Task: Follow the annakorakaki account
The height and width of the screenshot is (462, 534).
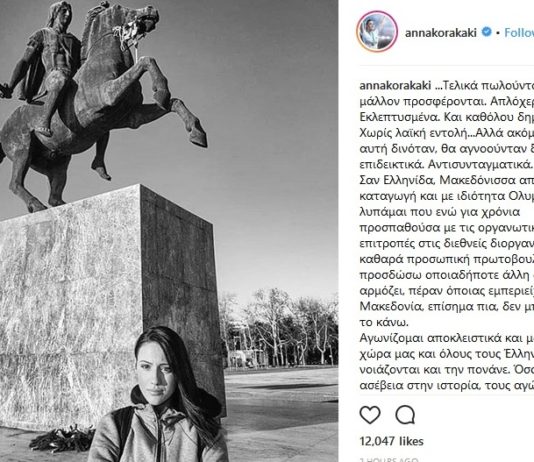Action: click(x=519, y=33)
